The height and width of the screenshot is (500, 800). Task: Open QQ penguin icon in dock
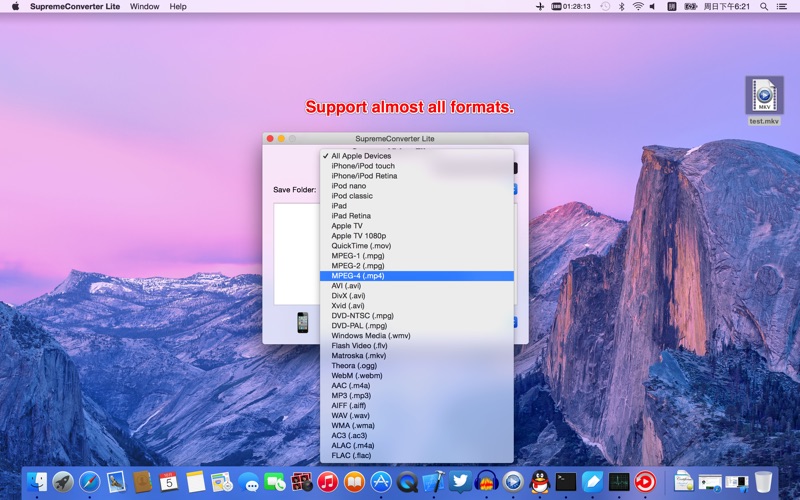539,482
